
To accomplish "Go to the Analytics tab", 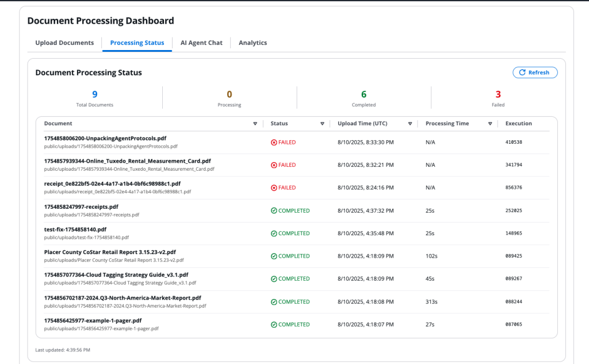I will [253, 43].
